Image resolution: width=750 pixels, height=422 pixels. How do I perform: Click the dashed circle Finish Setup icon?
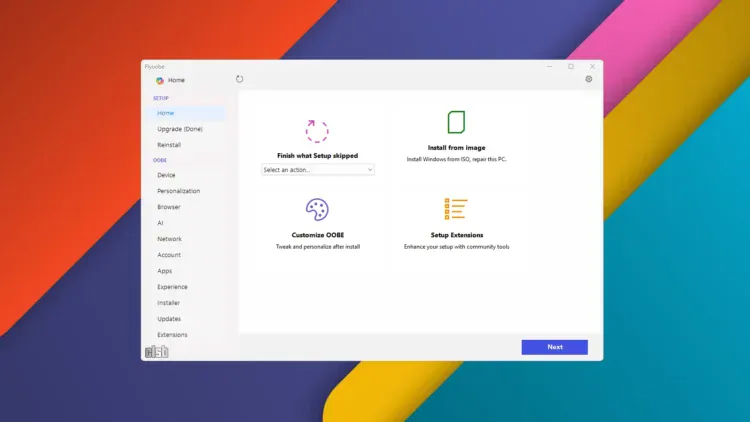click(317, 131)
